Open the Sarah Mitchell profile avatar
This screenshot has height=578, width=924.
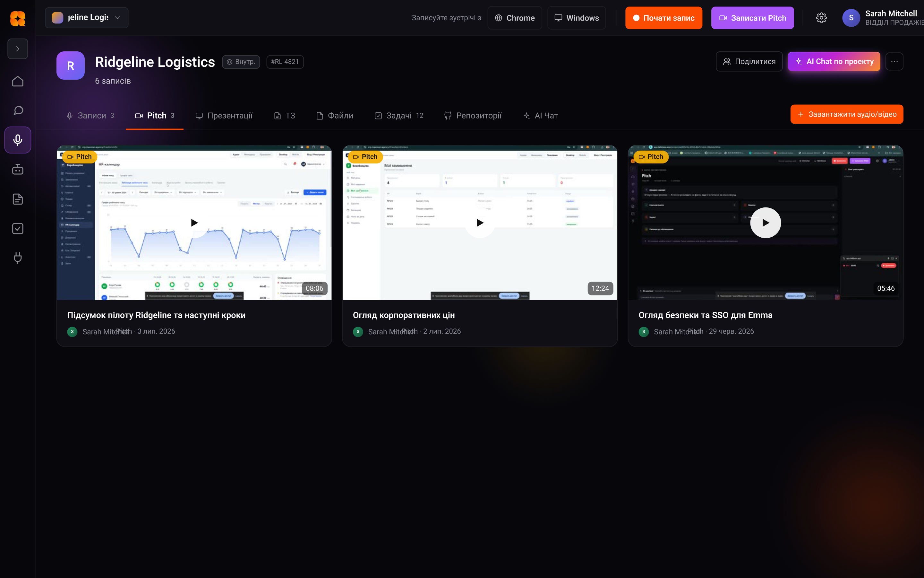[x=851, y=18]
